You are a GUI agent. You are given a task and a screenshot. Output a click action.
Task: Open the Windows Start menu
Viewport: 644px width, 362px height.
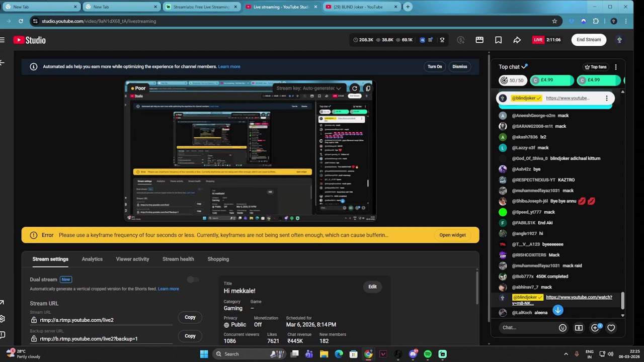[204, 354]
